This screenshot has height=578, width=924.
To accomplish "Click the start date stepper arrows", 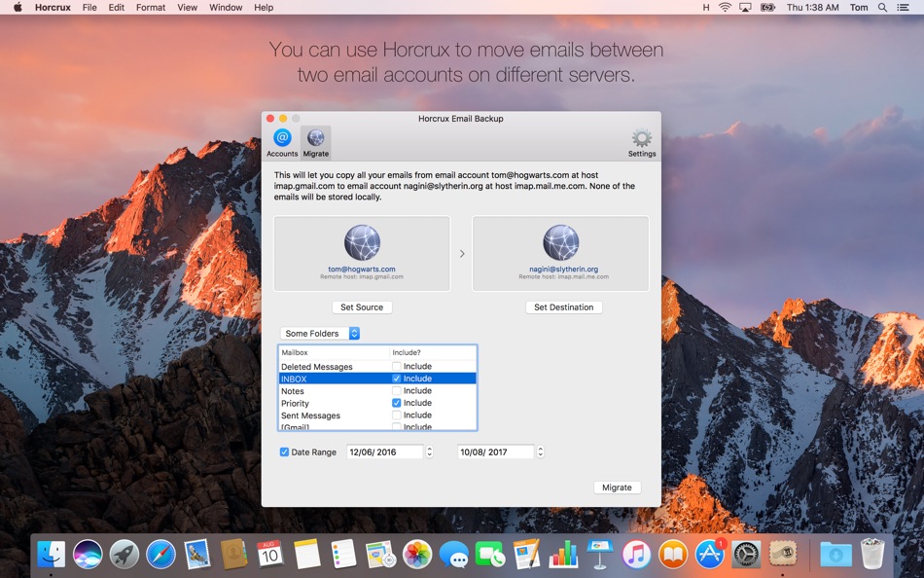I will click(430, 452).
